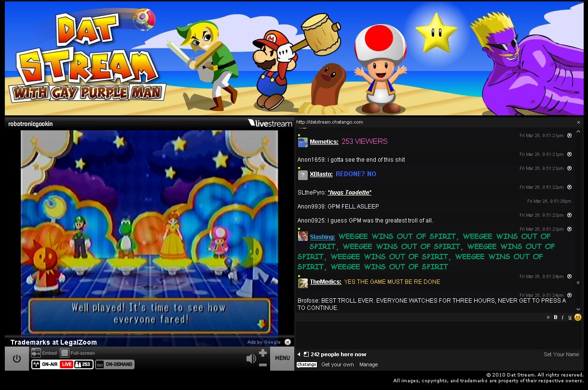Viewport: 588px width, 390px height.
Task: Click the chat message input box
Action: 439,335
